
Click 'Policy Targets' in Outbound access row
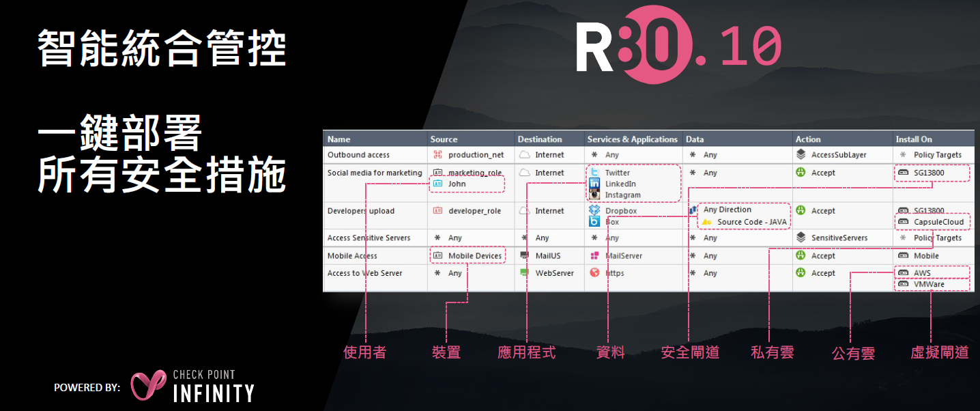click(x=938, y=155)
